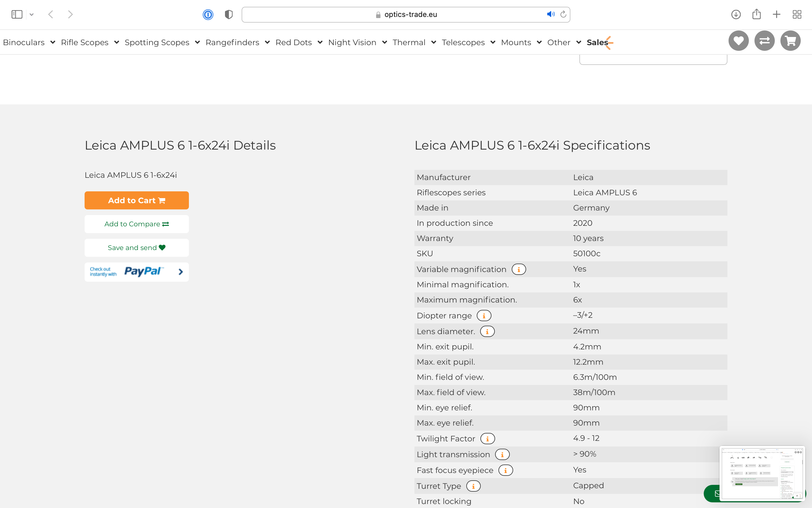
Task: Show info for Variable magnification
Action: pyautogui.click(x=519, y=270)
